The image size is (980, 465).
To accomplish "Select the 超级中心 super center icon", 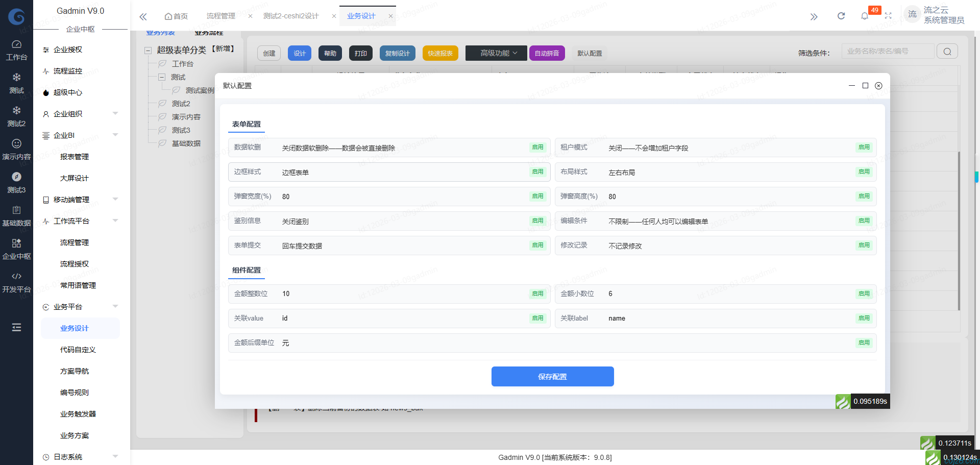I will coord(67,92).
